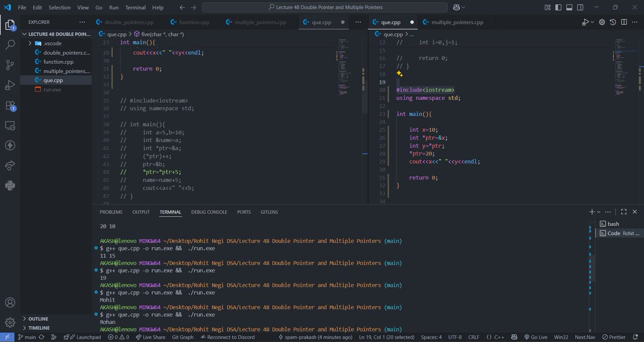Collapse the LECTURE 48 DOUBLE POINTER folder header
Viewport: 644px width, 342px height.
point(56,34)
